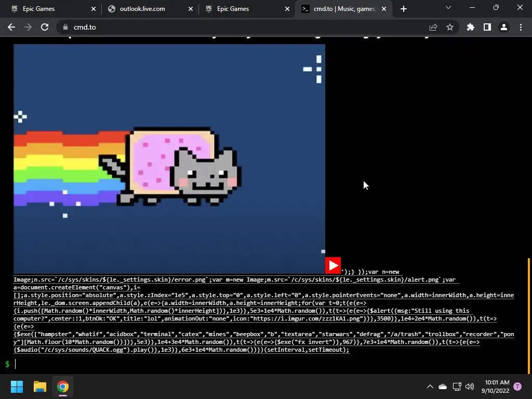Open a new browser tab

[403, 9]
